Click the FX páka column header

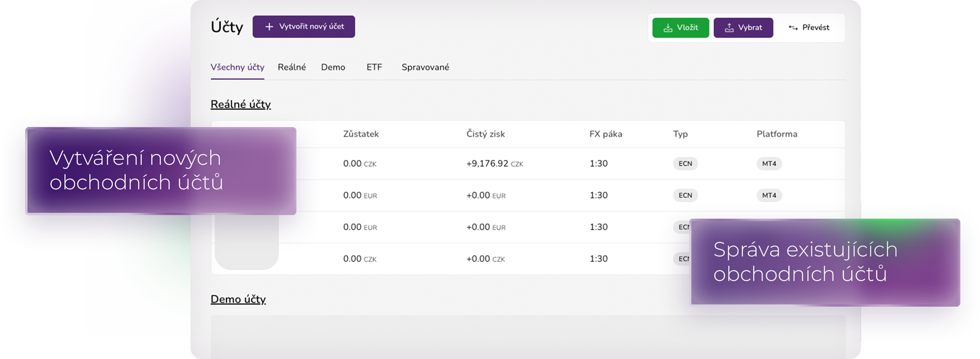606,134
